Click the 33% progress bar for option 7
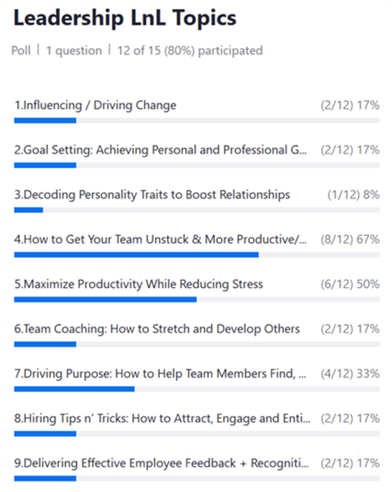This screenshot has width=392, height=492. [197, 389]
